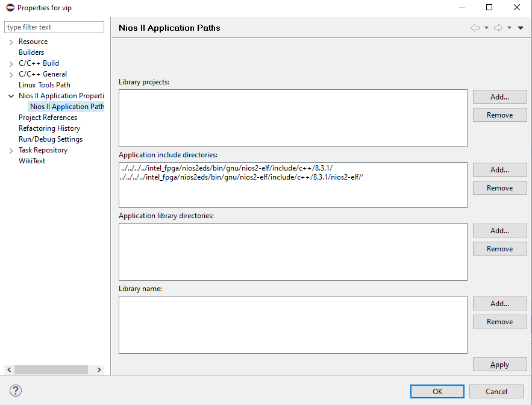Open the help contents icon

click(x=16, y=391)
